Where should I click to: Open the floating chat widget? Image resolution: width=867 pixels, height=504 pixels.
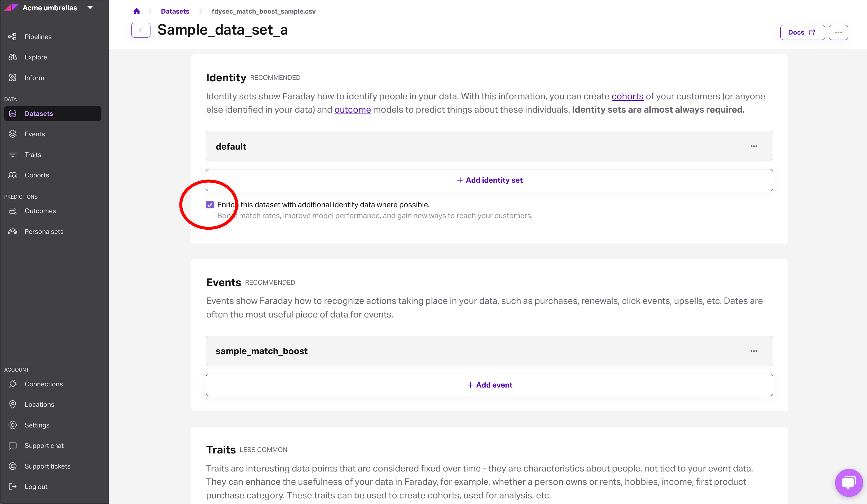(849, 483)
